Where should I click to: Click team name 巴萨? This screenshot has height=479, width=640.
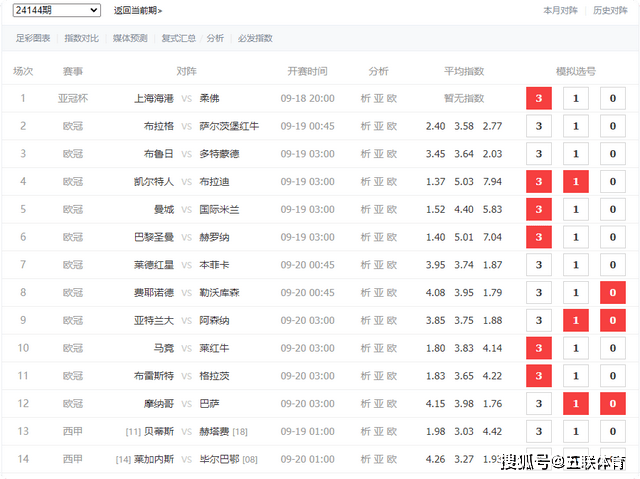point(209,404)
